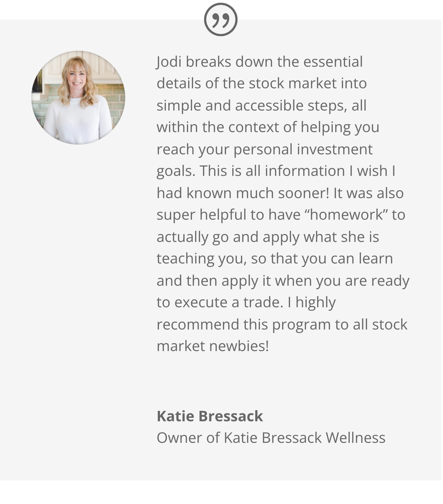Click the phrase "within the context of helping you"

[268, 127]
